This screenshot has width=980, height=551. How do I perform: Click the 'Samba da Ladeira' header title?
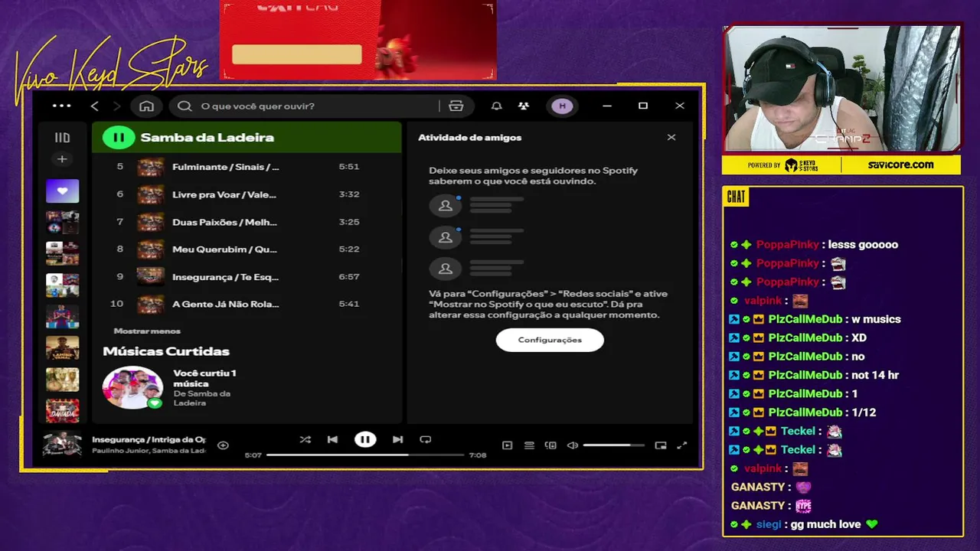coord(207,138)
